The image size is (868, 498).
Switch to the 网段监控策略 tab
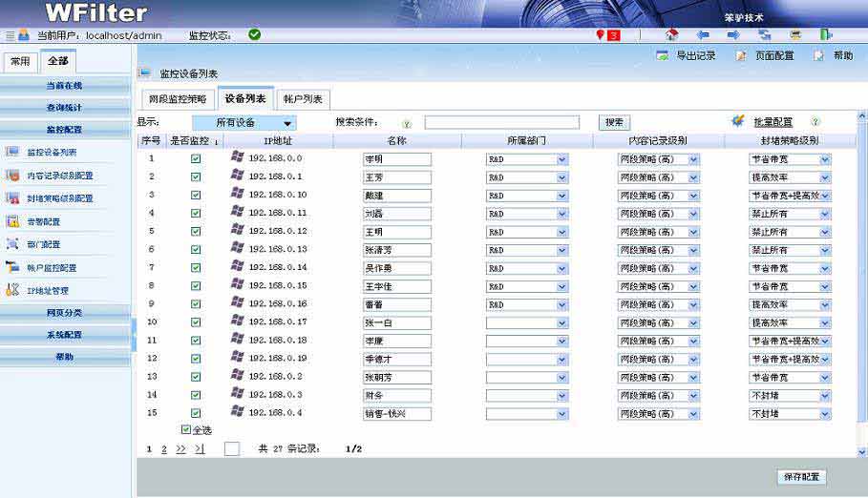click(177, 99)
